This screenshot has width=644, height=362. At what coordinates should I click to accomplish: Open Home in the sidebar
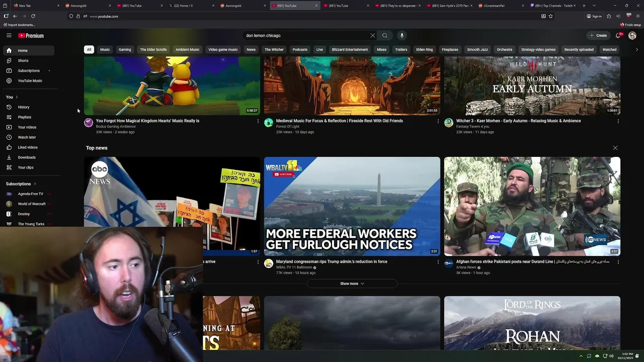pos(28,50)
